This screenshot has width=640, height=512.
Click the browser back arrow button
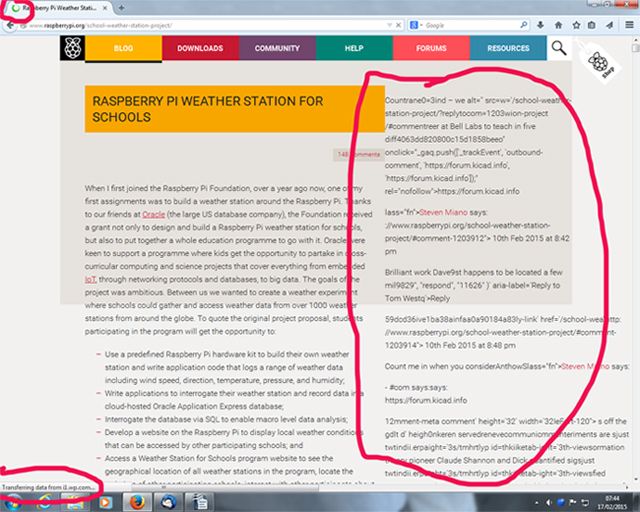coord(11,23)
